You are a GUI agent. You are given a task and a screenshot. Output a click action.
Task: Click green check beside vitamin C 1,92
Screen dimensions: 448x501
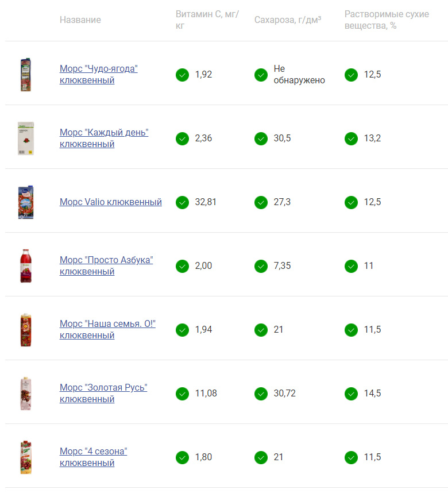pos(182,75)
